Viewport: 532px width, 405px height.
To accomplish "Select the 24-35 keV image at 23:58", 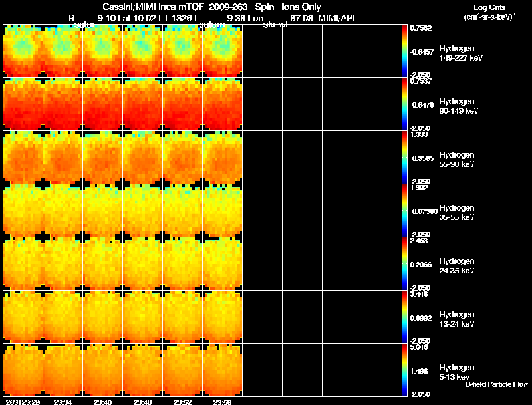I will 222,264.
